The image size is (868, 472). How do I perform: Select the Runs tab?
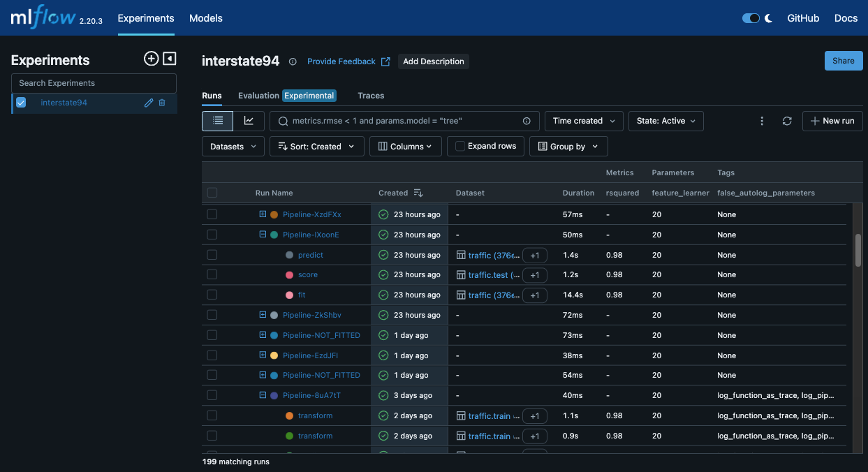click(x=212, y=96)
